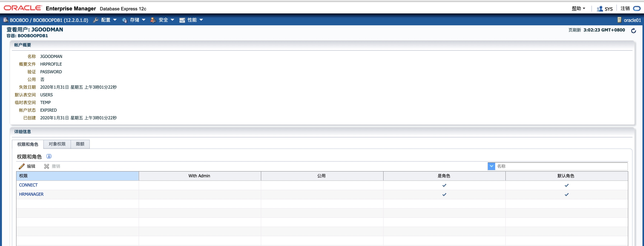Click the info icon beside 权限和角色

coord(49,156)
